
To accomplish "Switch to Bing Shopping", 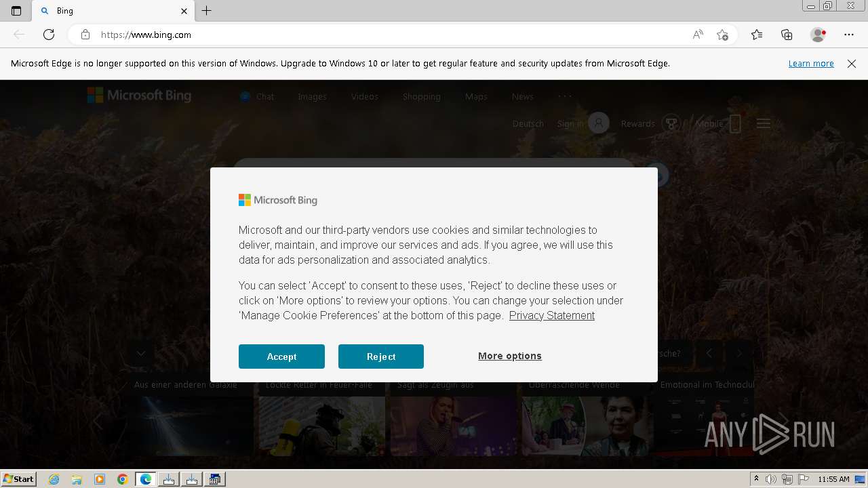I will pos(421,96).
